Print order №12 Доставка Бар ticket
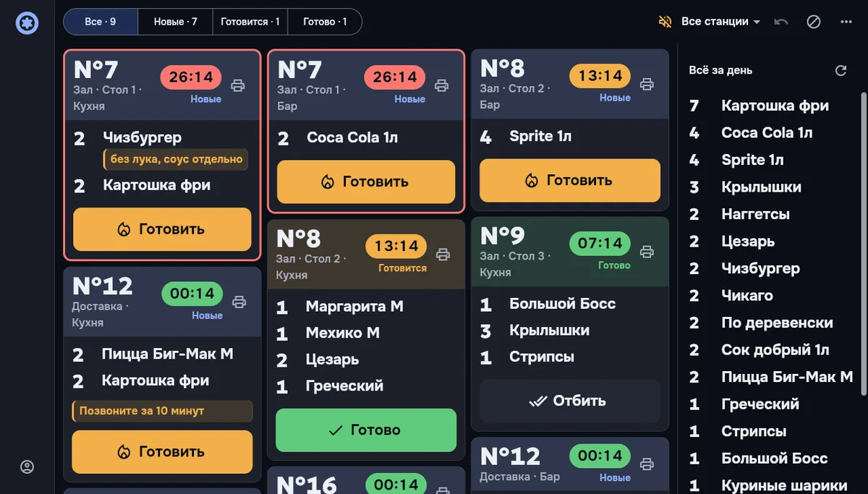 (647, 464)
